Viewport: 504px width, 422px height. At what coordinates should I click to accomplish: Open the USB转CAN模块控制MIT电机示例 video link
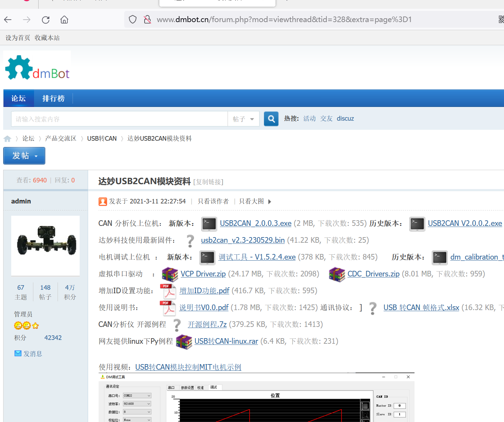188,367
